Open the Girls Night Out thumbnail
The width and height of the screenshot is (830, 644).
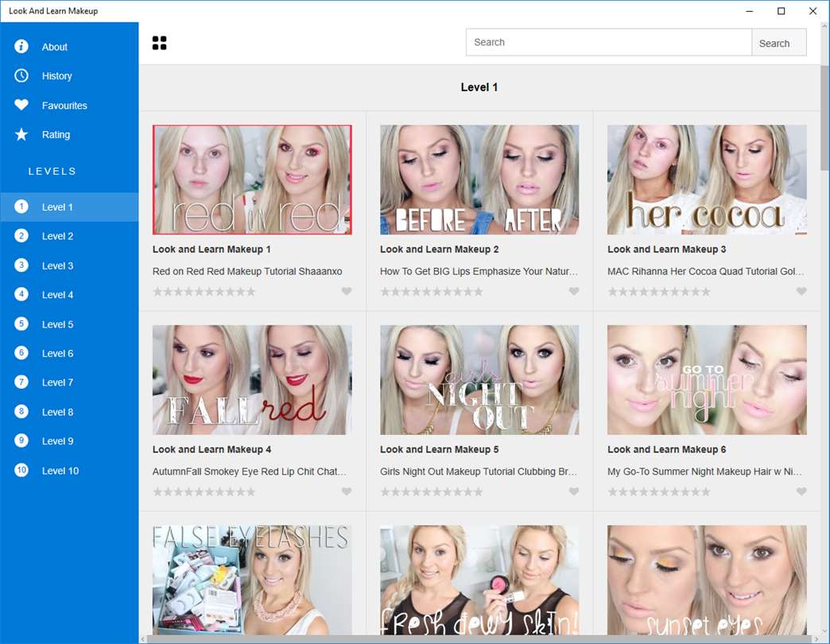pos(479,380)
